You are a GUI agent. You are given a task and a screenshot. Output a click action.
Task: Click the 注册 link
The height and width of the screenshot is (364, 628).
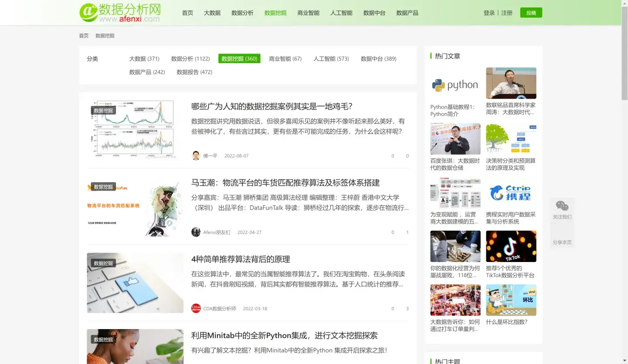click(x=507, y=13)
